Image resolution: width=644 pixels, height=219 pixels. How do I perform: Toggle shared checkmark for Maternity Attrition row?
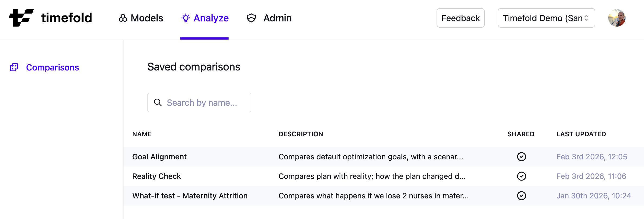(x=521, y=196)
